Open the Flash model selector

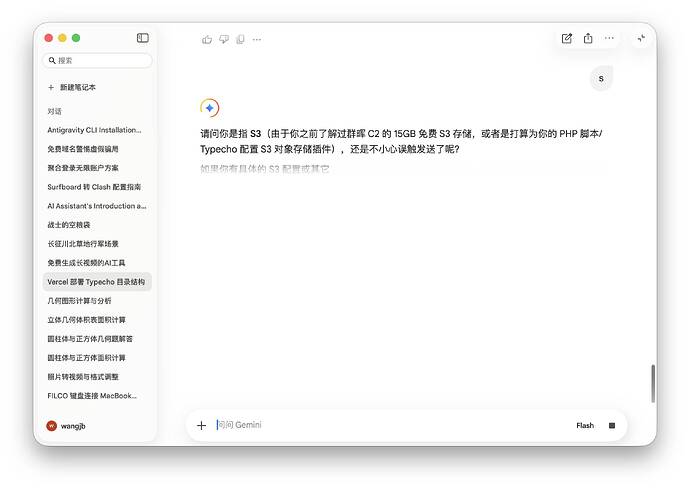[x=585, y=425]
